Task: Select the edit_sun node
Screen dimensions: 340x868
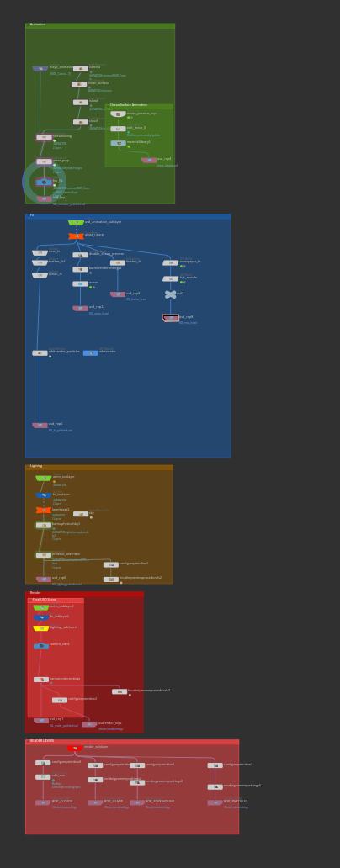Action: tap(43, 776)
